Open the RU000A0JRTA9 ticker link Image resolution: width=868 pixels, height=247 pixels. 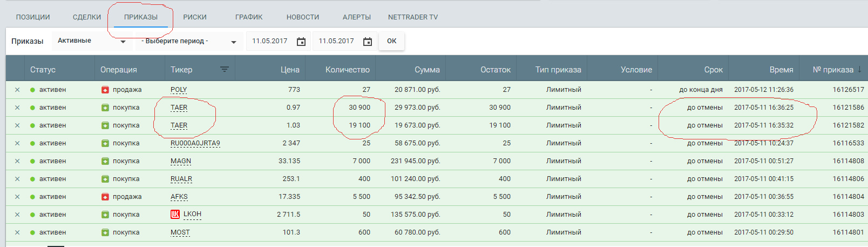point(195,143)
